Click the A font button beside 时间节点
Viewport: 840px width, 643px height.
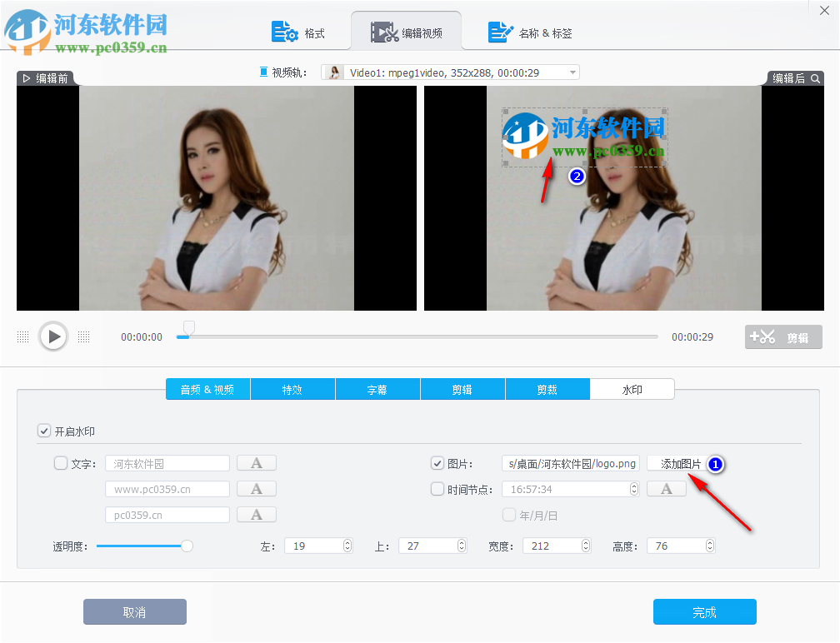666,488
